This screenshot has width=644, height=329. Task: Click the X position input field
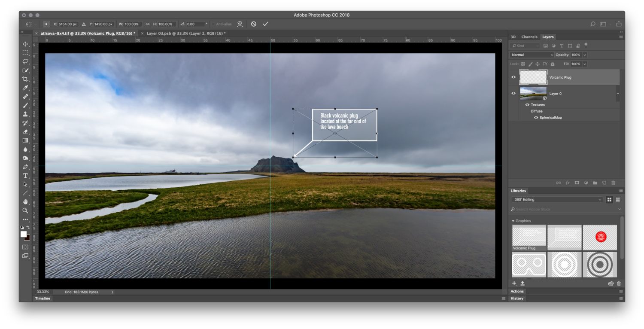(x=68, y=24)
